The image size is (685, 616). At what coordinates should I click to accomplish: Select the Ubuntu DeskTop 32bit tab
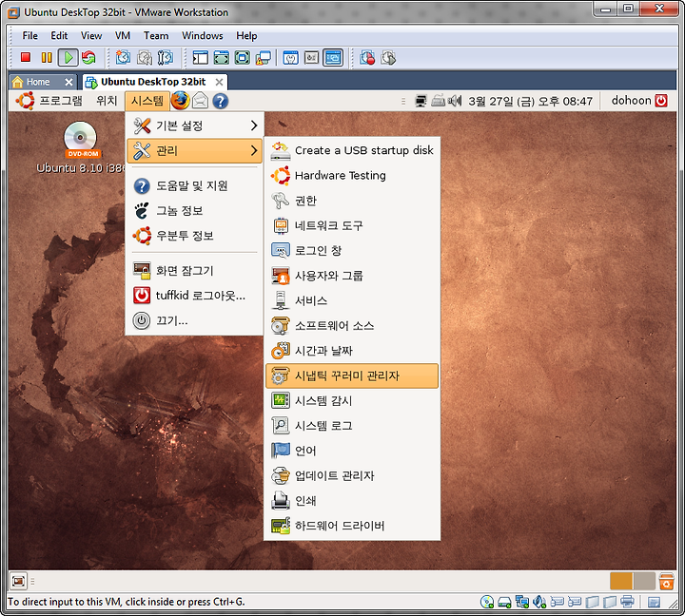click(154, 82)
